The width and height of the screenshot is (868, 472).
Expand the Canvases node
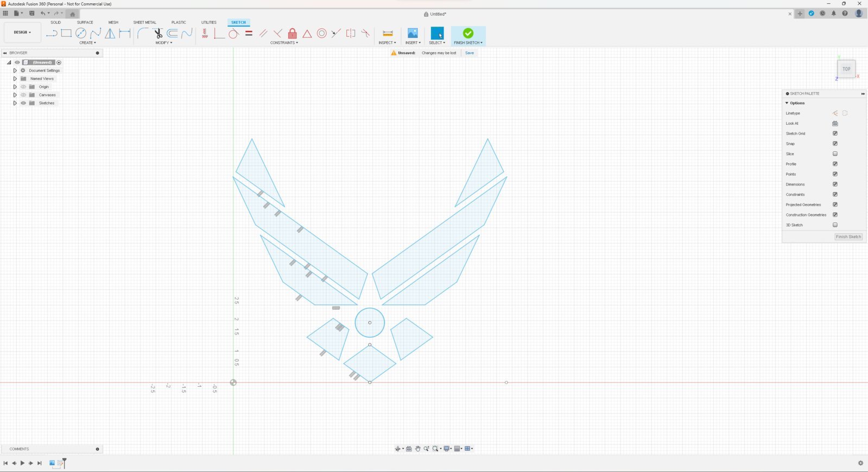pyautogui.click(x=15, y=95)
